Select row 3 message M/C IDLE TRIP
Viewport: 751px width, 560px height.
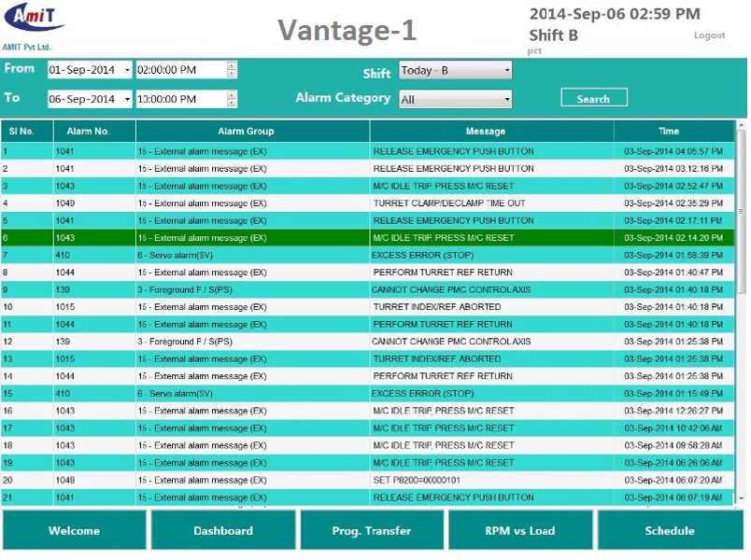[444, 186]
